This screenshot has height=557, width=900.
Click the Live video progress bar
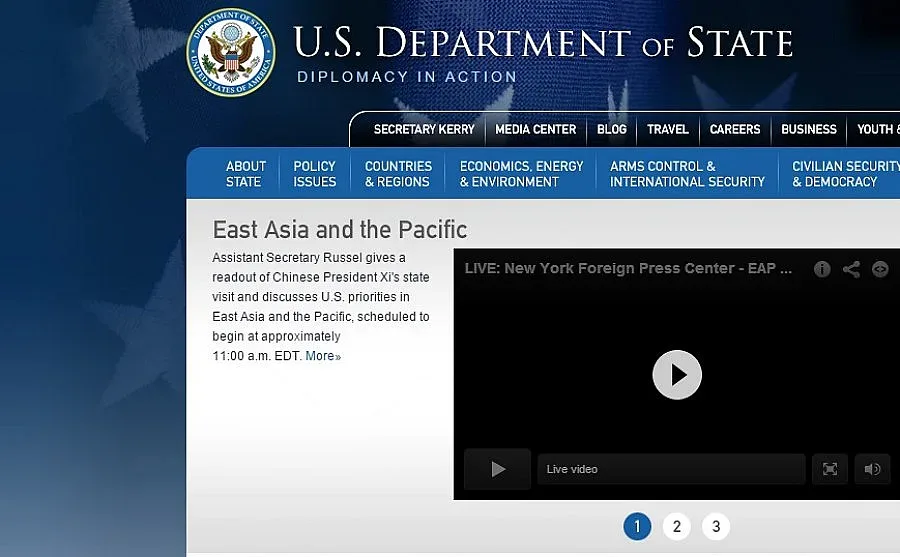671,469
